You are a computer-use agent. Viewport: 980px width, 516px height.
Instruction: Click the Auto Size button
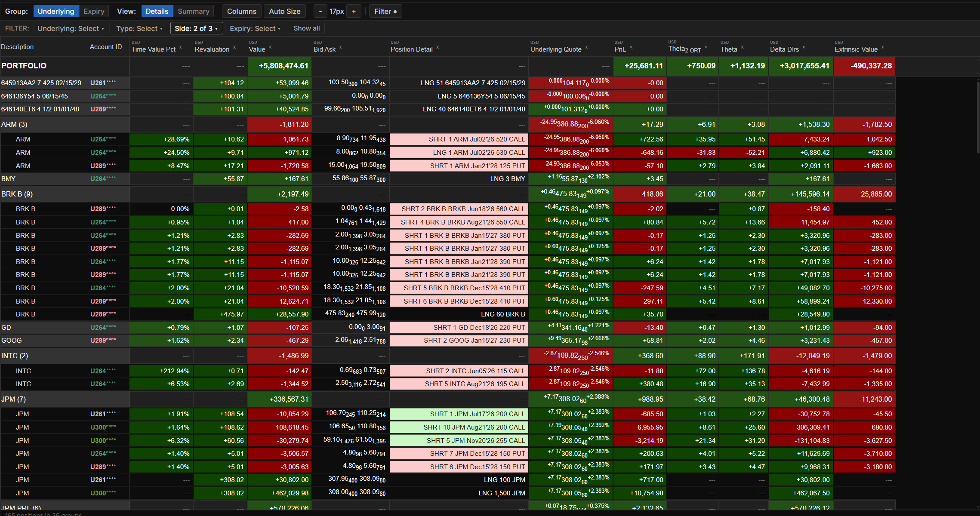285,11
